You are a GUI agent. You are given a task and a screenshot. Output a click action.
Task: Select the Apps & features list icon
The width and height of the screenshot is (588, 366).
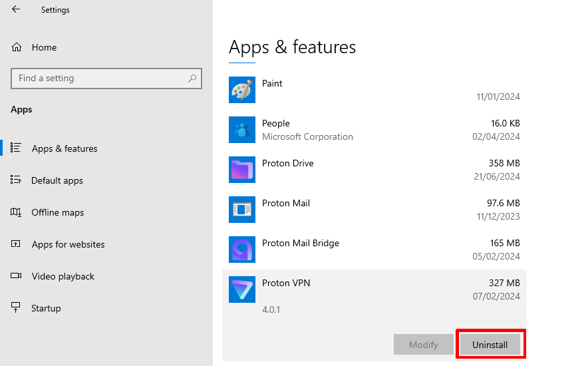tap(16, 148)
